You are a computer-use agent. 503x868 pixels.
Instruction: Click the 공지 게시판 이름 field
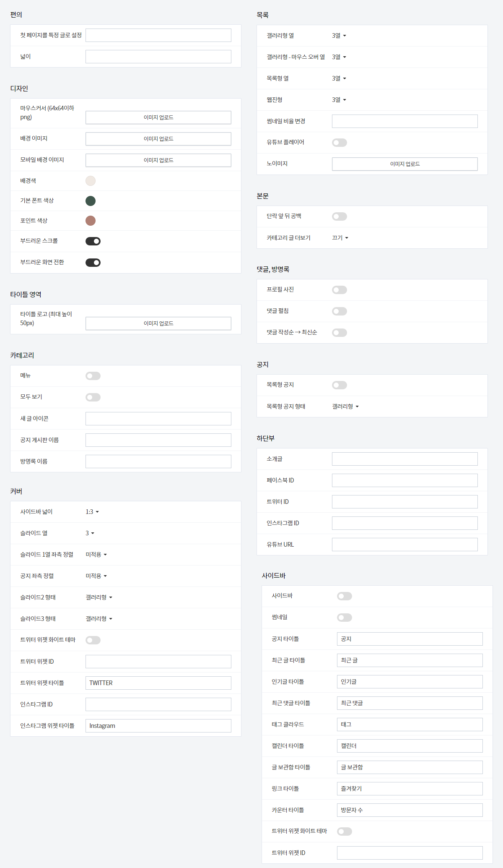pyautogui.click(x=158, y=440)
